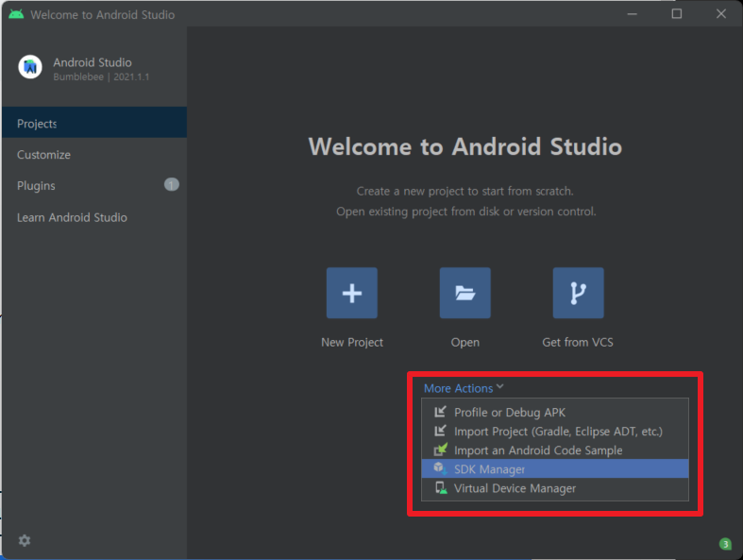The width and height of the screenshot is (743, 560).
Task: Select Import an Android Code Sample
Action: click(x=555, y=450)
